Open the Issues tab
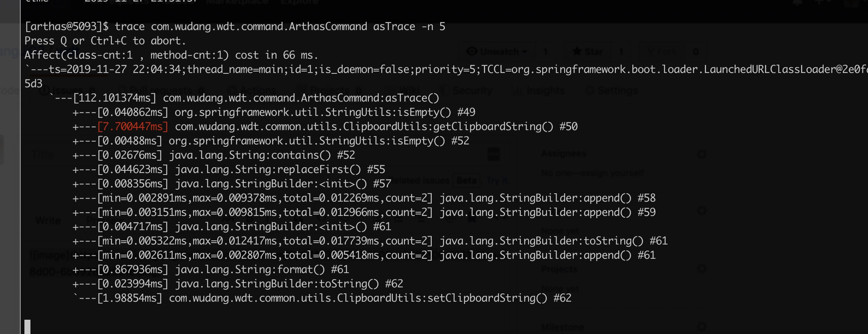Viewport: 868px width, 334px height. (x=62, y=91)
